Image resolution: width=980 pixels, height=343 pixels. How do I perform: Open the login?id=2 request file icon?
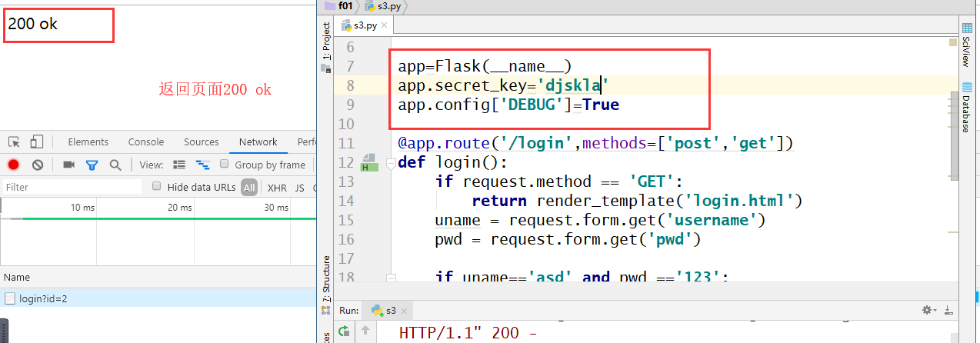[10, 298]
